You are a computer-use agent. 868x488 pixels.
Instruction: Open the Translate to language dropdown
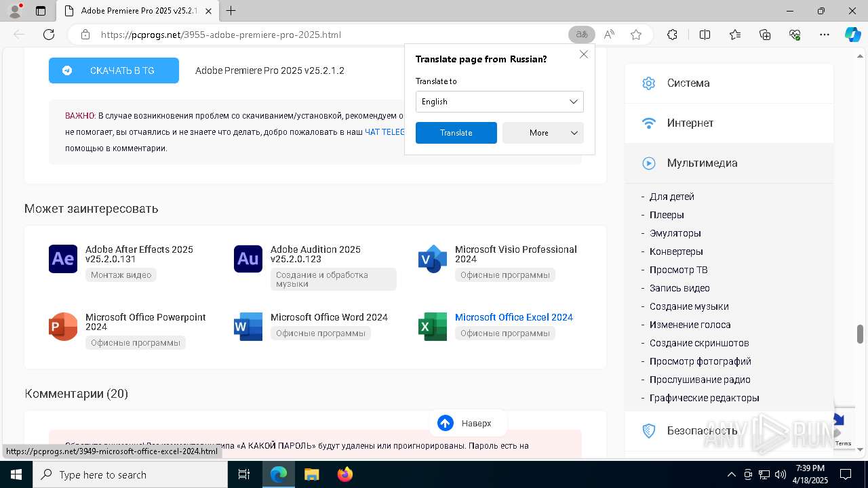500,102
